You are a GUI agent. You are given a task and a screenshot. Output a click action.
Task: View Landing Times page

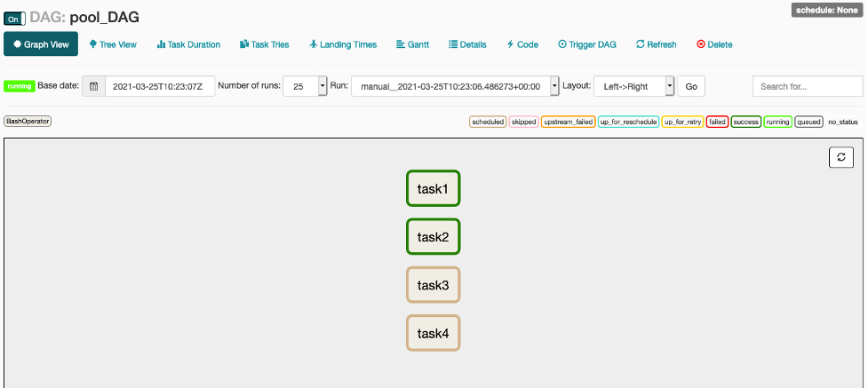tap(343, 44)
